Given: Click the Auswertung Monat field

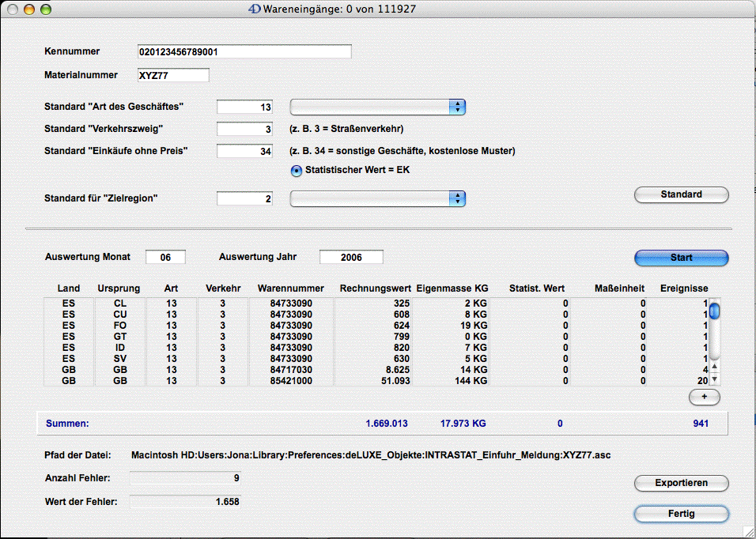Looking at the screenshot, I should 164,257.
